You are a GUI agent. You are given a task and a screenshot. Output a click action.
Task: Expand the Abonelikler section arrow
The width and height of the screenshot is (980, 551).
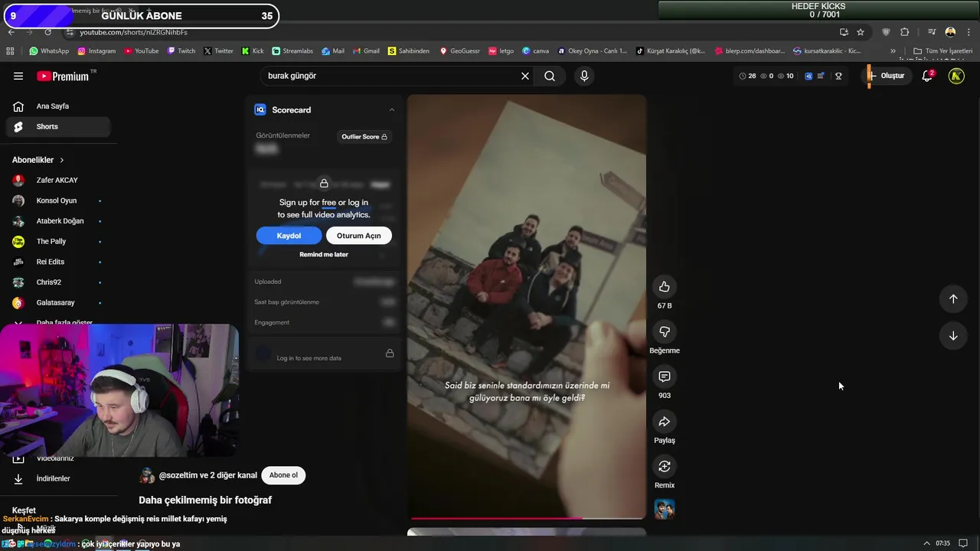point(61,160)
